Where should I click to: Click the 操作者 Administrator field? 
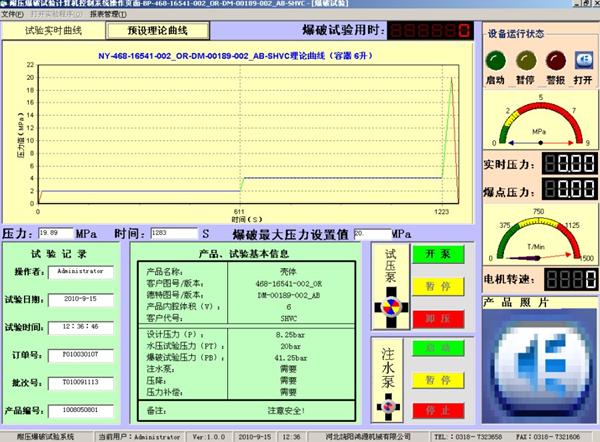tap(88, 271)
